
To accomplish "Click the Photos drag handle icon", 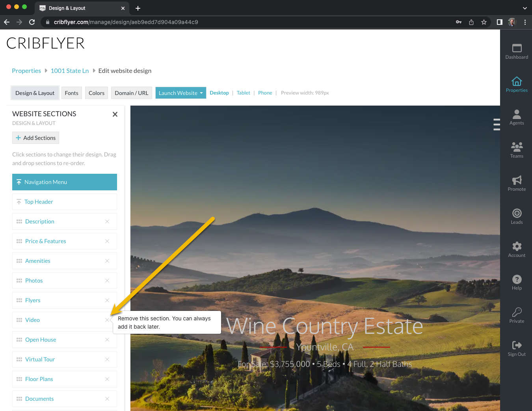I will point(19,281).
